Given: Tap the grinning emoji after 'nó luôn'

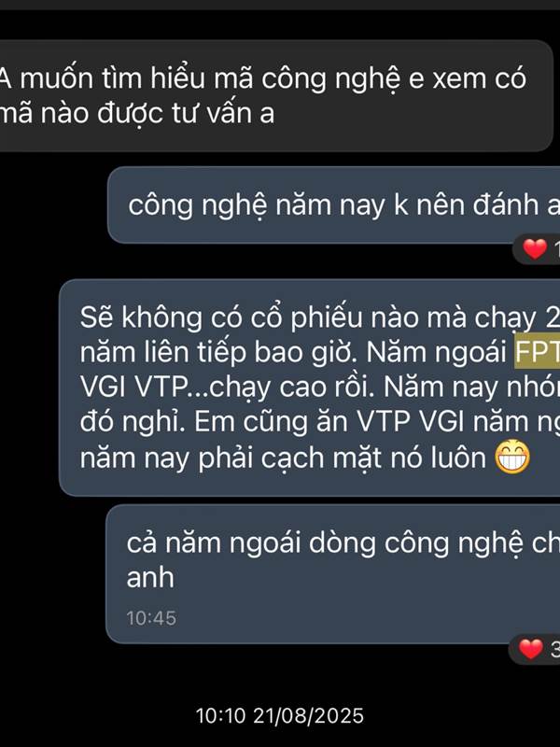Looking at the screenshot, I should [512, 457].
